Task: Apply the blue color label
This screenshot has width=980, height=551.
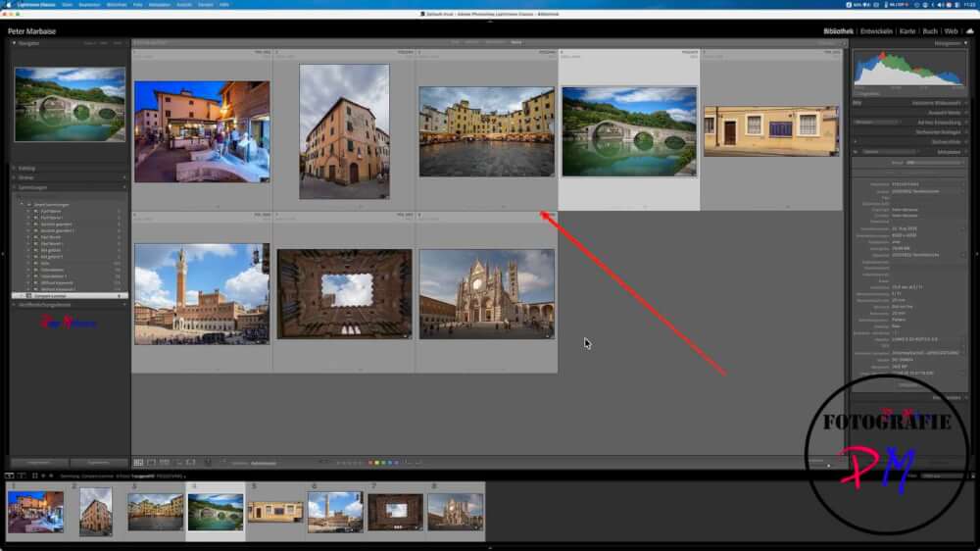Action: (390, 463)
